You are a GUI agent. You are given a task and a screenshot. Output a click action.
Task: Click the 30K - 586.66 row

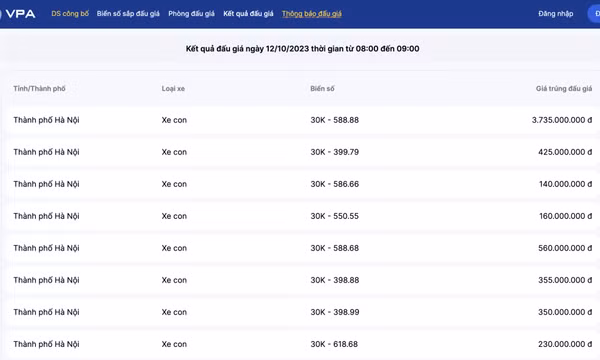(303, 184)
